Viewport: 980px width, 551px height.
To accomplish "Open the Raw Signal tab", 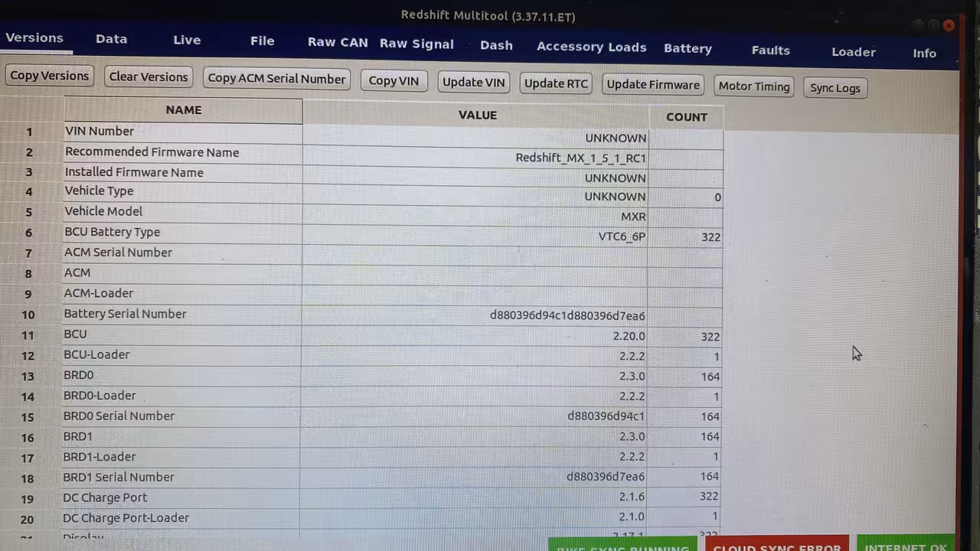I will coord(416,44).
